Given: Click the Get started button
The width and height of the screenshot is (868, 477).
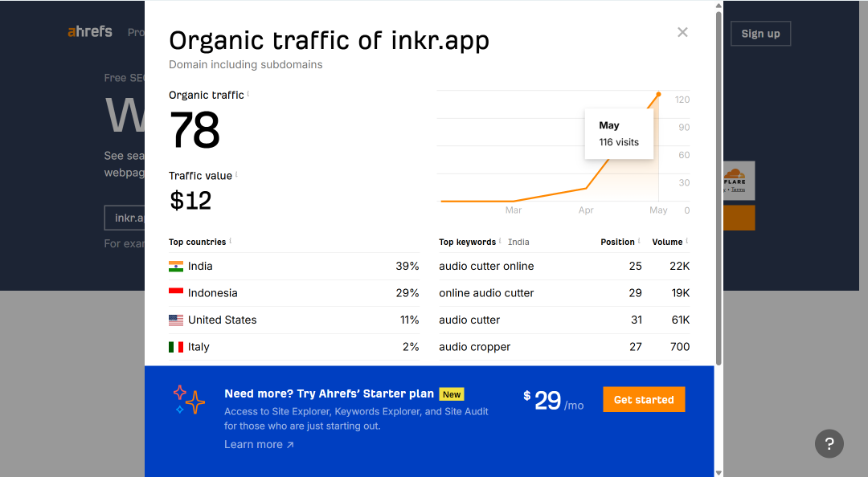Looking at the screenshot, I should point(644,400).
